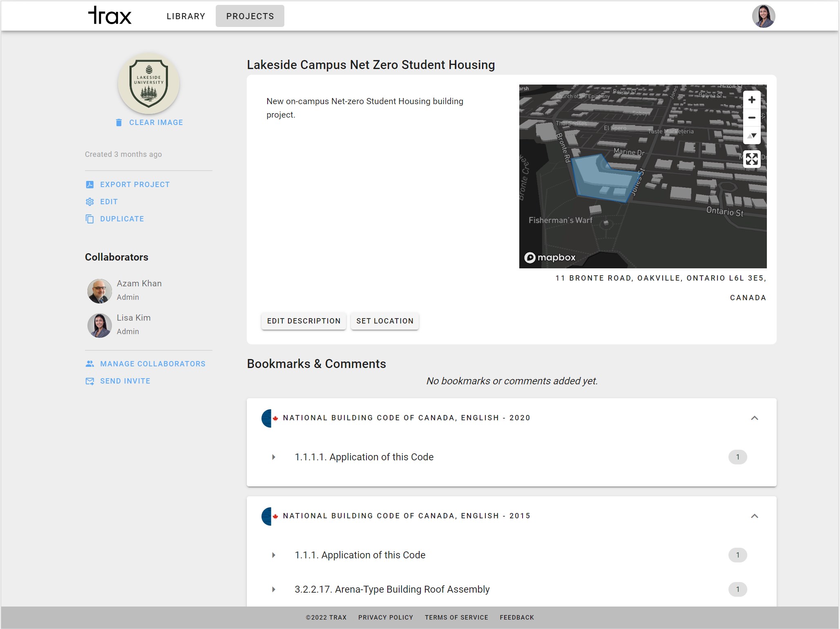
Task: Expand 3.2.2.17. Arena-Type Building Roof Assembly
Action: click(274, 589)
